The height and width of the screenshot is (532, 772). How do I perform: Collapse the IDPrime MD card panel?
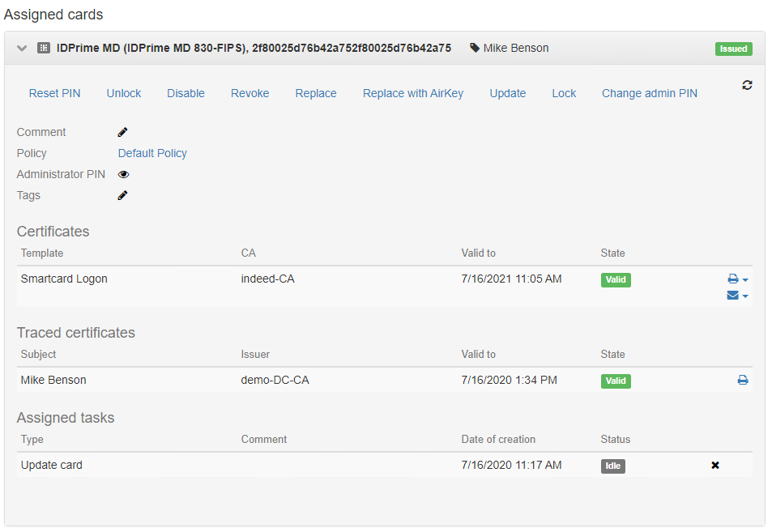point(22,49)
